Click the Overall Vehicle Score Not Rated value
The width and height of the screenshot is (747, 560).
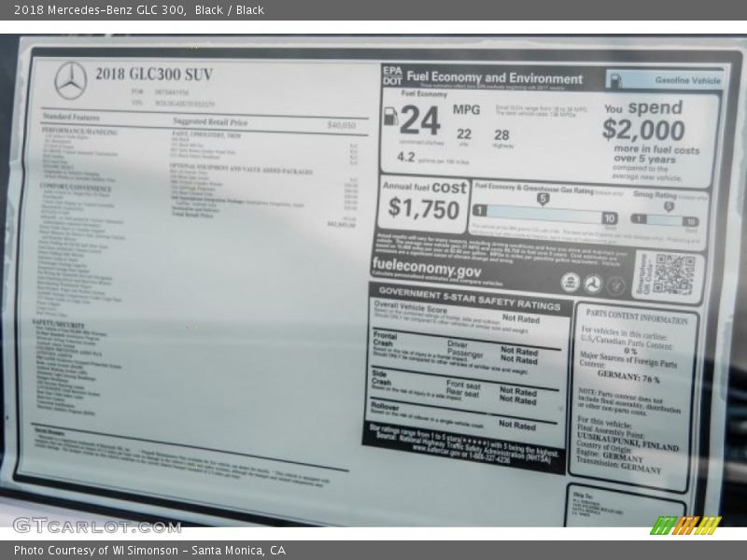[x=520, y=318]
